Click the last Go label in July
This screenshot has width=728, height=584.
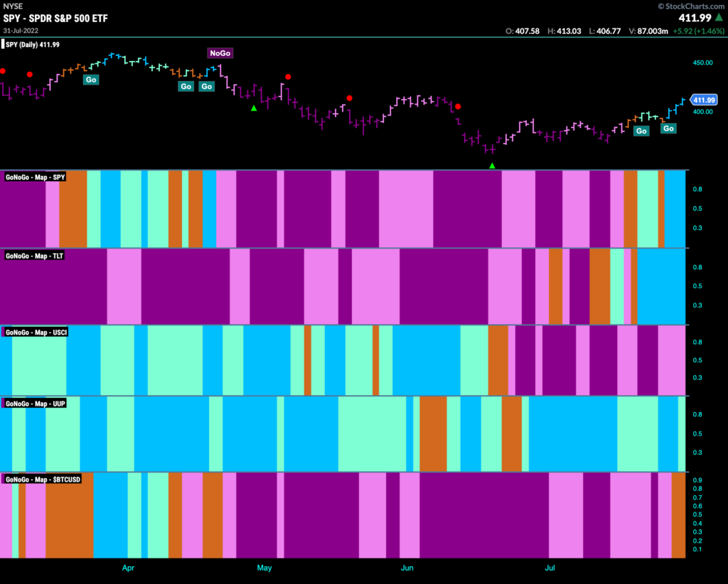(668, 129)
